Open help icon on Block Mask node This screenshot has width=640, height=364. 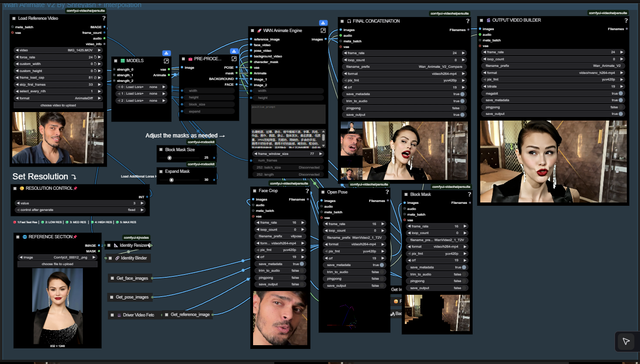point(469,194)
